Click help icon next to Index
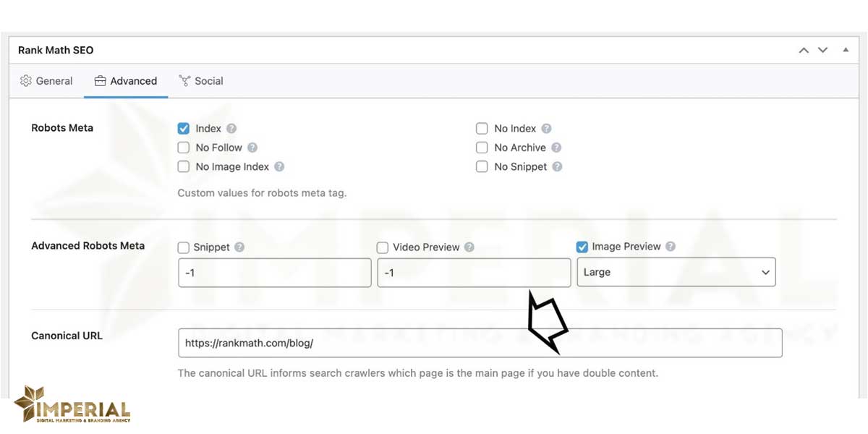 [231, 129]
